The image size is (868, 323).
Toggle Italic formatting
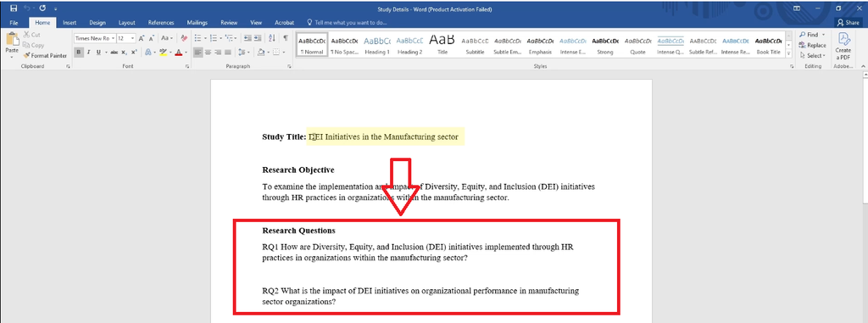tap(88, 52)
